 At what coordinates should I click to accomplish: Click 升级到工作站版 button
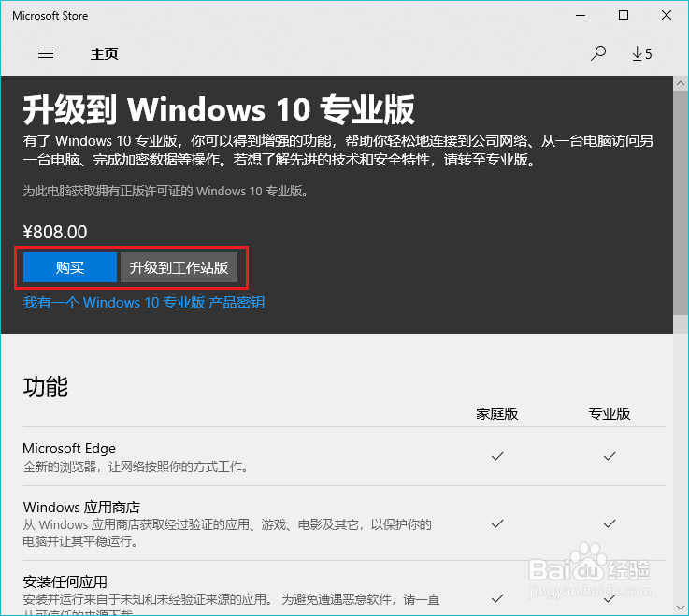(179, 267)
